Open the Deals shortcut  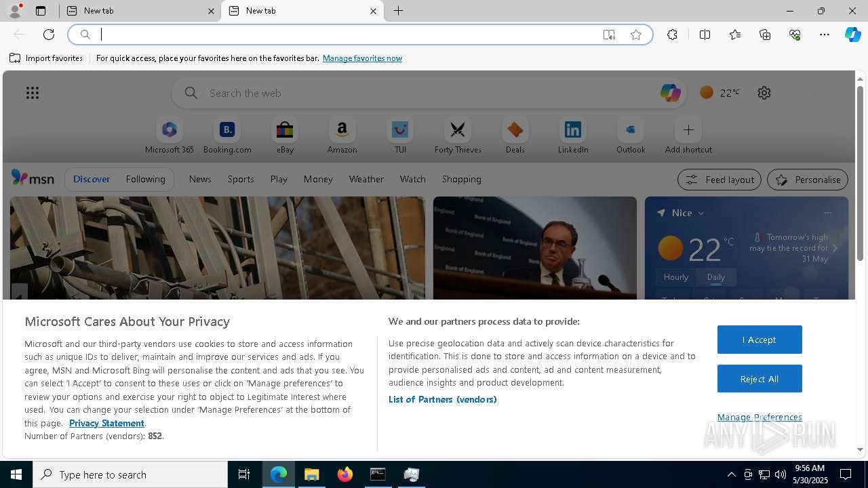[x=515, y=136]
